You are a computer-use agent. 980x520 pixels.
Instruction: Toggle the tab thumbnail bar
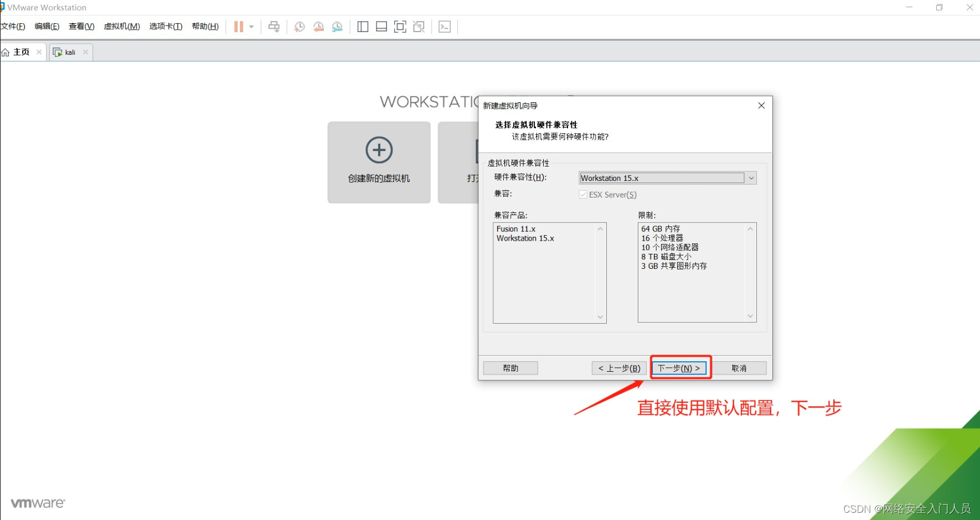point(381,26)
